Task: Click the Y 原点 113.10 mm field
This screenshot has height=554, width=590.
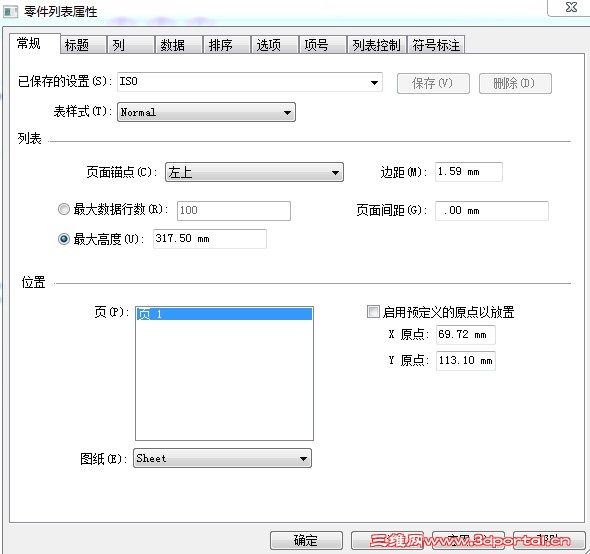Action: 465,361
